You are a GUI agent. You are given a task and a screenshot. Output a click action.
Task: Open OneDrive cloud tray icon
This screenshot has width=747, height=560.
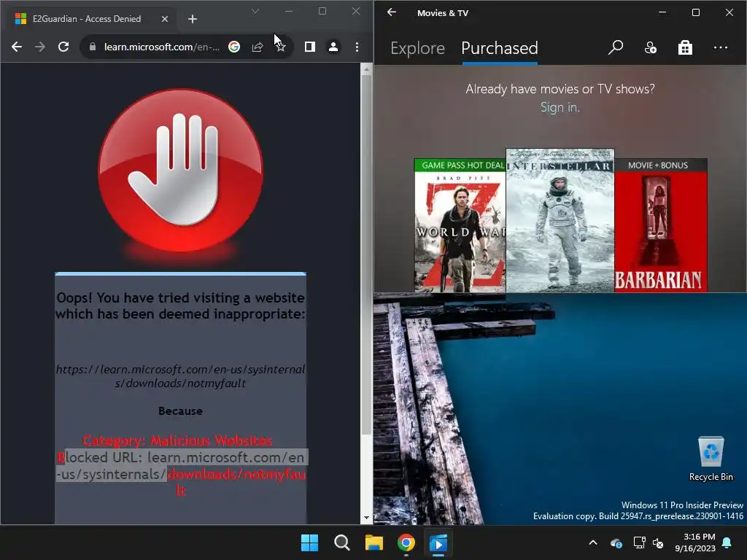616,542
